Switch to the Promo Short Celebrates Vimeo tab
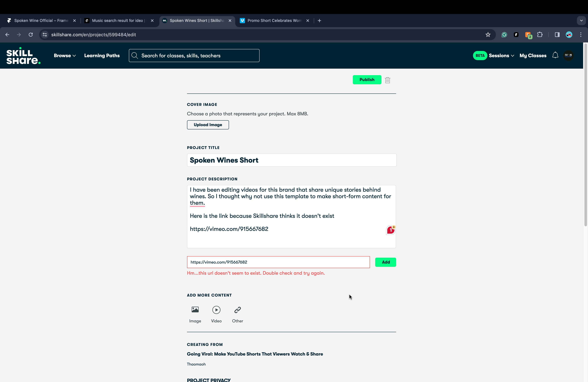The width and height of the screenshot is (588, 382). (x=275, y=21)
